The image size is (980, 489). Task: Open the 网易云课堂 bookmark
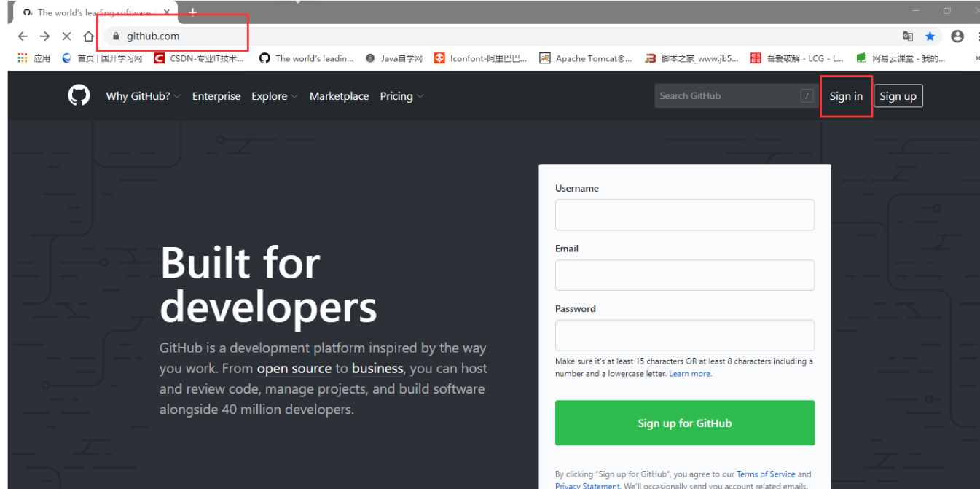[x=901, y=58]
